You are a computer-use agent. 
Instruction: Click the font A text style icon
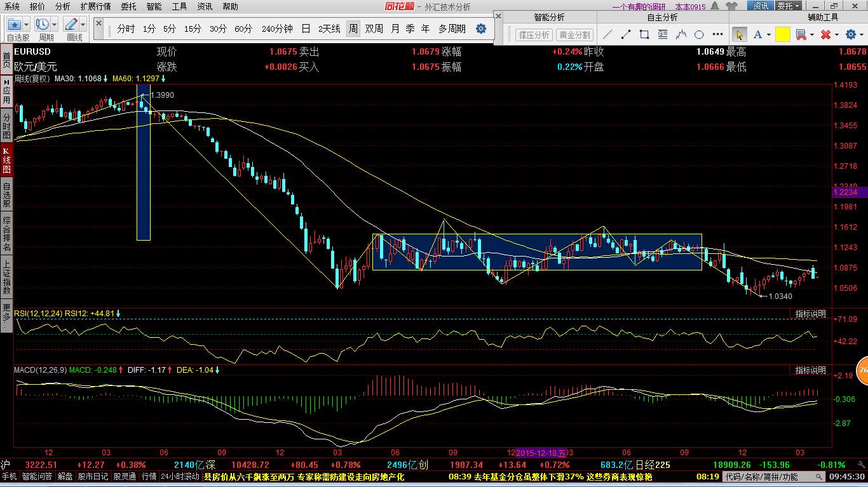(x=758, y=34)
